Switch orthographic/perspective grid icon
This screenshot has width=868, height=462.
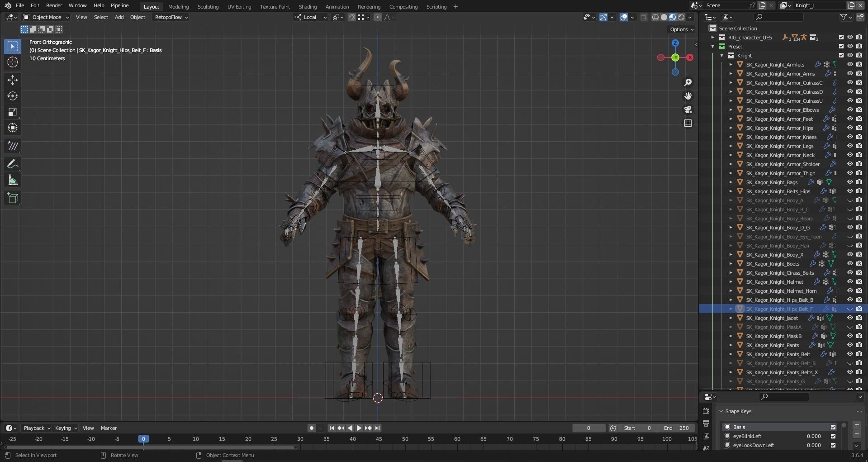pyautogui.click(x=688, y=123)
